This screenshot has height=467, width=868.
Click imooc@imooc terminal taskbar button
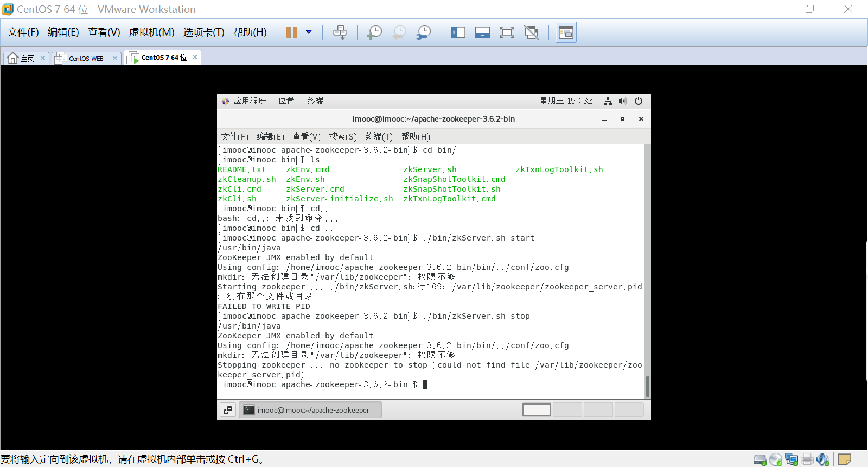coord(310,410)
